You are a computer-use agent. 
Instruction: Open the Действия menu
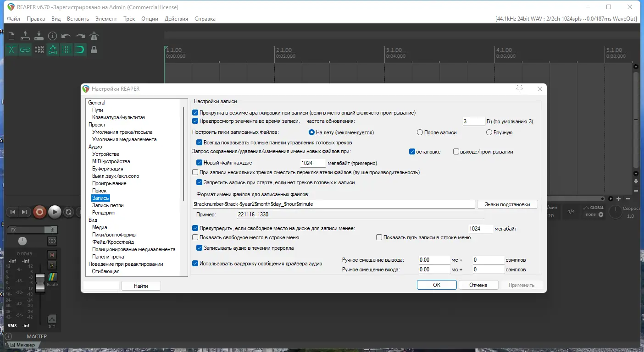(x=176, y=19)
